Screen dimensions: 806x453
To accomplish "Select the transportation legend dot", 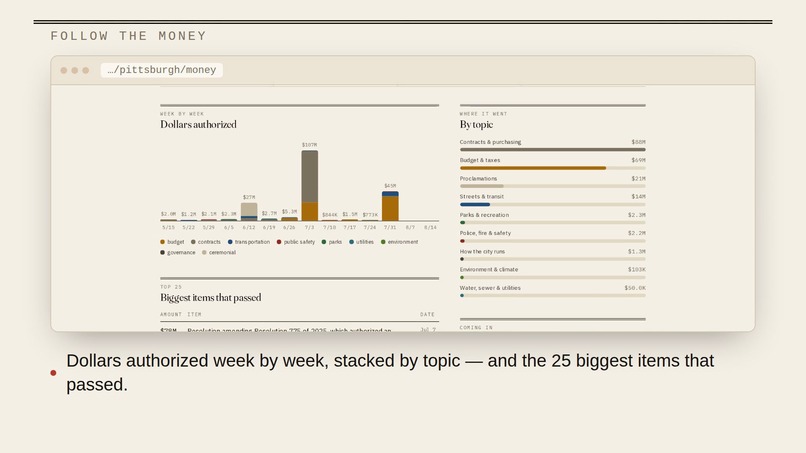I will [x=230, y=242].
